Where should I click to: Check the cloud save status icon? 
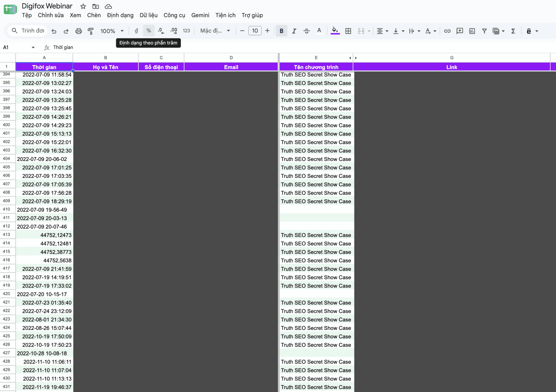pyautogui.click(x=108, y=6)
